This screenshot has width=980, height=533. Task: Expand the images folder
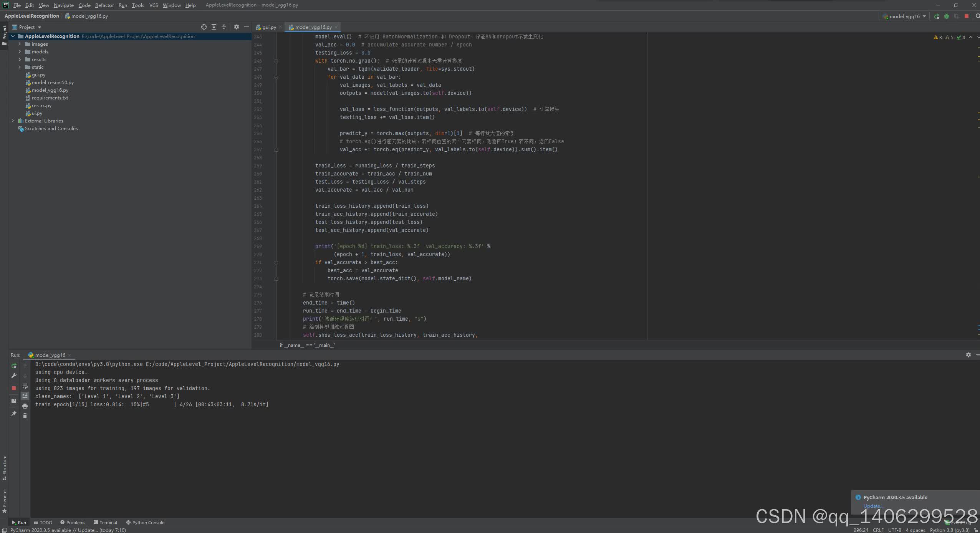pyautogui.click(x=20, y=44)
